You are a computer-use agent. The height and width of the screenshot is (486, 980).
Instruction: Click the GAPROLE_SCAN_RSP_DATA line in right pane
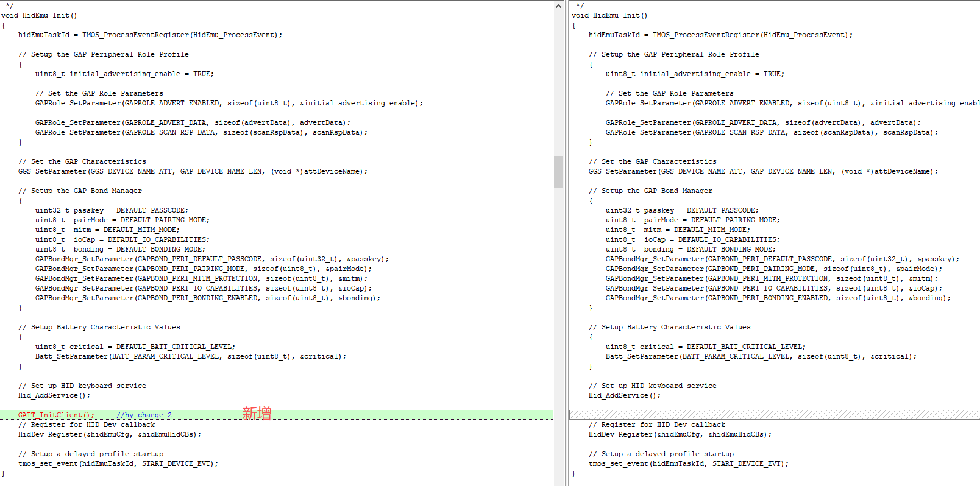point(772,132)
